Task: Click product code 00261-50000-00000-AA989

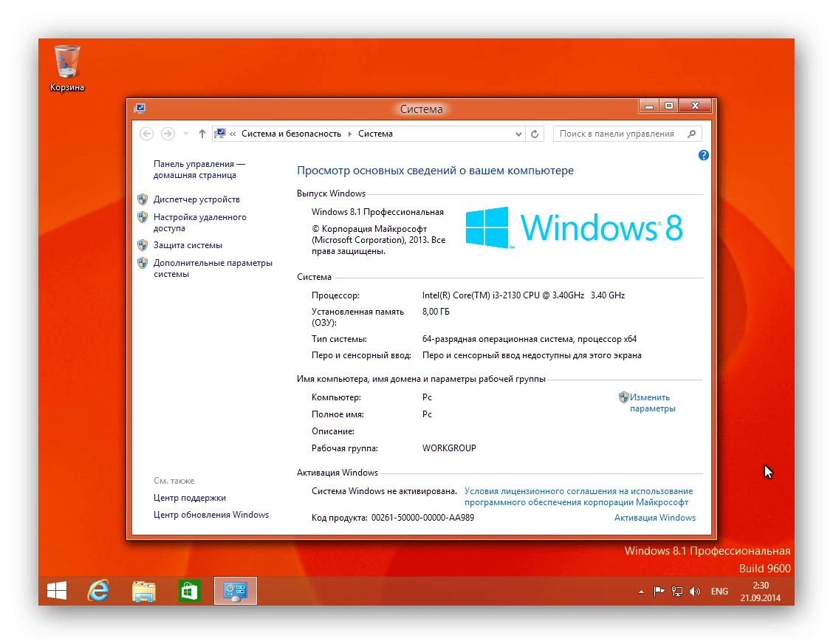Action: coord(422,518)
